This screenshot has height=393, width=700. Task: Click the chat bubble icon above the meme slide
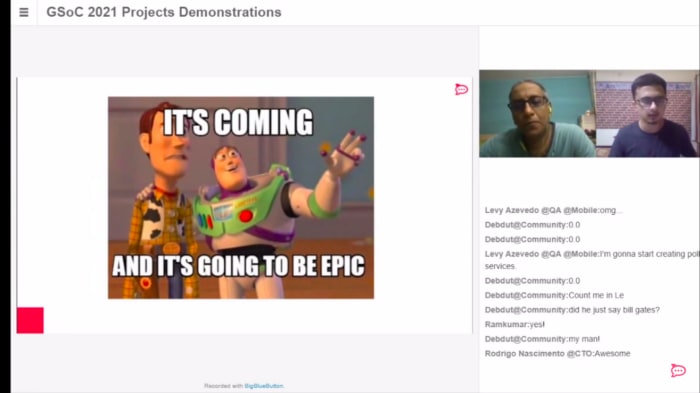[461, 89]
